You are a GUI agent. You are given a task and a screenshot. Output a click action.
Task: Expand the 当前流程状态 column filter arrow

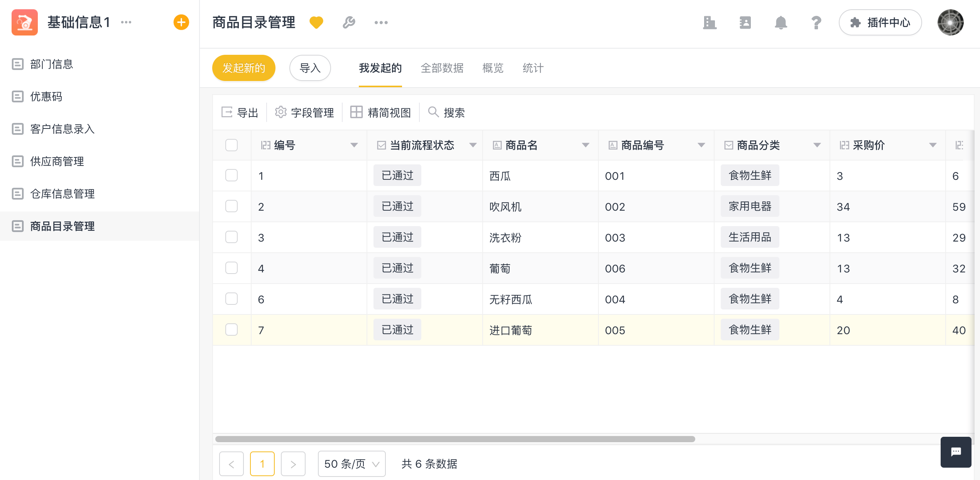coord(473,145)
